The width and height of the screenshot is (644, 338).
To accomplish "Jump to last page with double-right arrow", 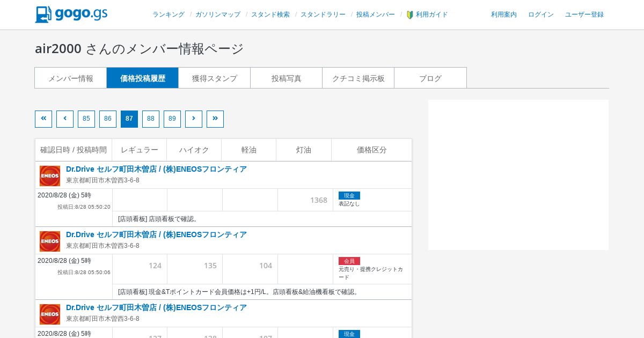I will pyautogui.click(x=215, y=119).
